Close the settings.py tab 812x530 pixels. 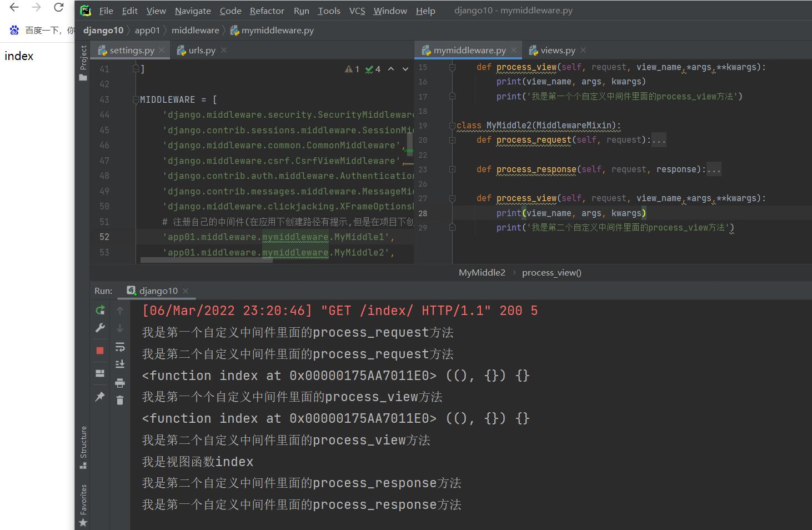162,50
